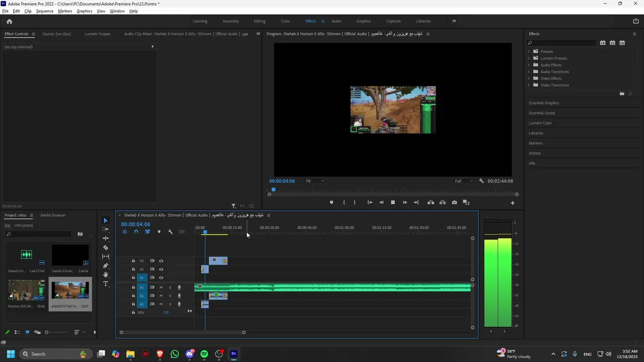644x362 pixels.
Task: Expand the Video Effects folder
Action: tap(529, 78)
